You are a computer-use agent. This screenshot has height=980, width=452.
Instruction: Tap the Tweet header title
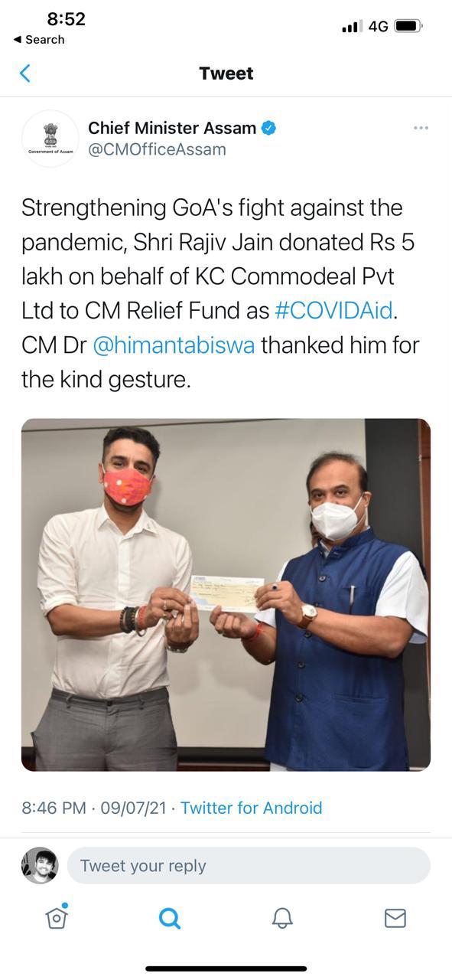tap(226, 73)
